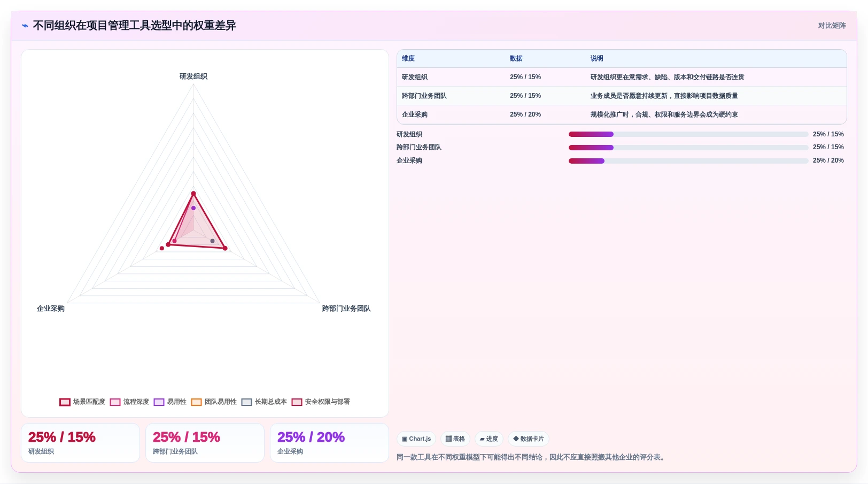
Task: Toggle the 流程深度 legend swatch
Action: click(115, 402)
